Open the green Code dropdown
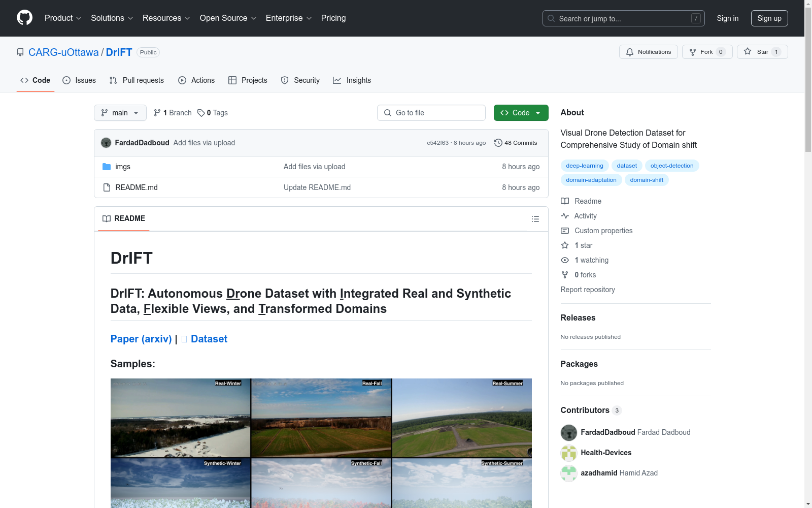812x508 pixels. click(x=521, y=113)
